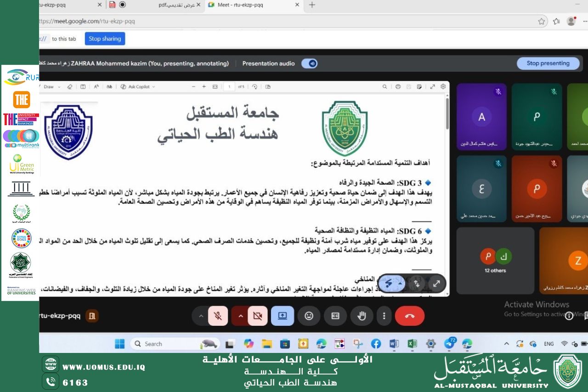Raise hand in the Meet call
Screen dimensions: 588x392
coord(362,316)
